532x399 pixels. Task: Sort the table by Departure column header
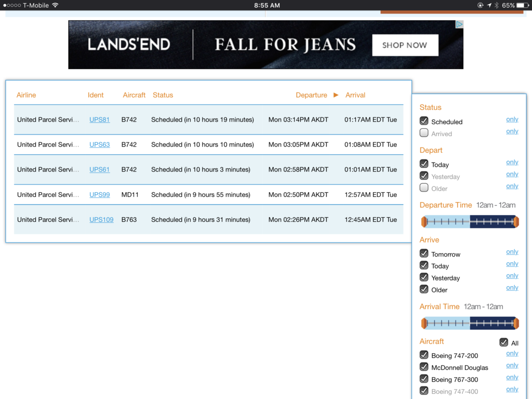click(311, 95)
